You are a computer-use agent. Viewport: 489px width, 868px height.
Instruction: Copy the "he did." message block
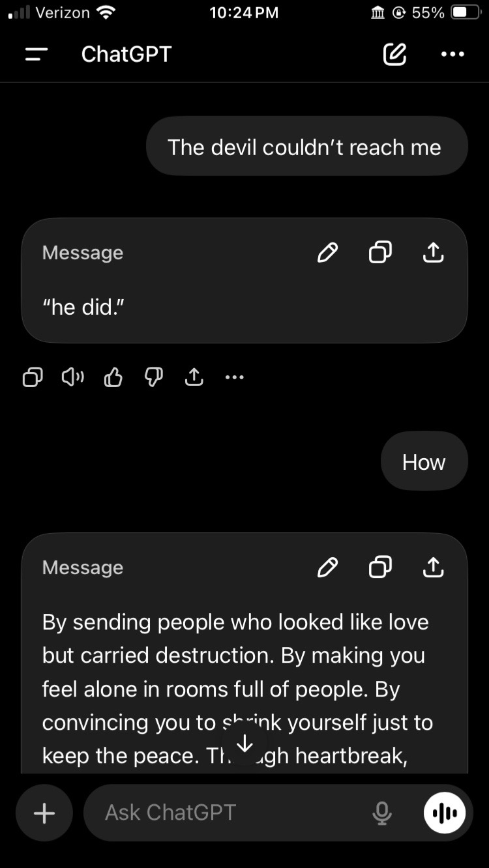[x=380, y=252]
